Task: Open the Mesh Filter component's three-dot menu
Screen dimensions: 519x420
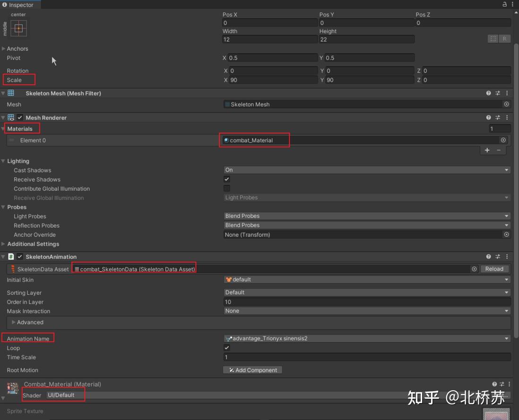Action: pos(507,93)
